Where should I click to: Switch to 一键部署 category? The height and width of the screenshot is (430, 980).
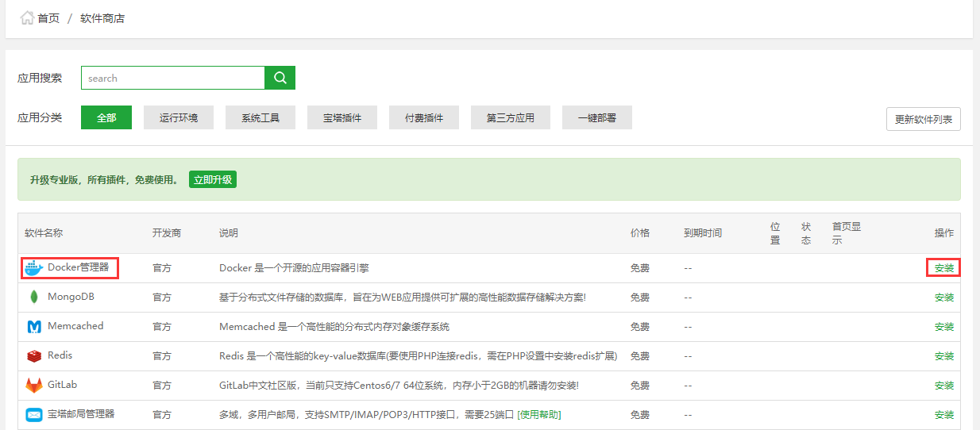pyautogui.click(x=597, y=117)
